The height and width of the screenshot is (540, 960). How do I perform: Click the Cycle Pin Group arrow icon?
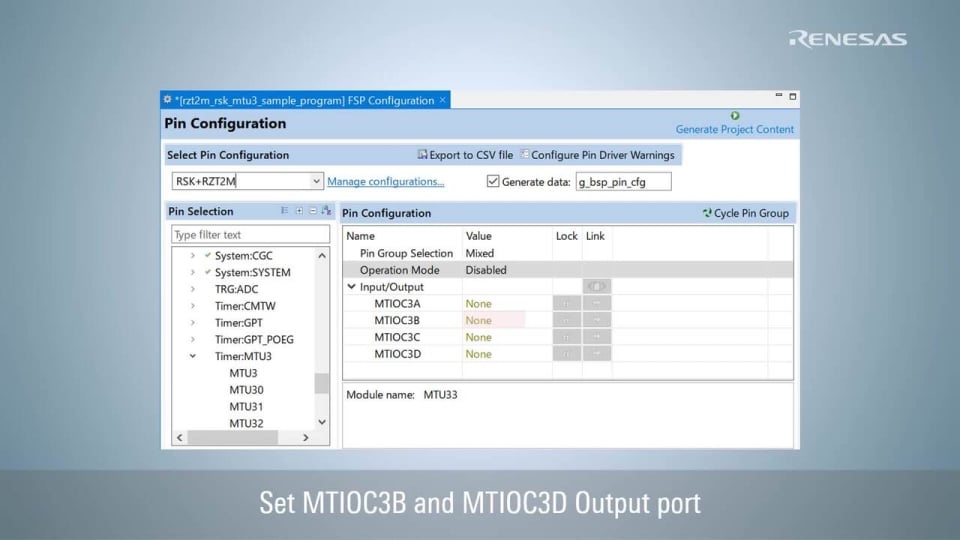pyautogui.click(x=707, y=213)
